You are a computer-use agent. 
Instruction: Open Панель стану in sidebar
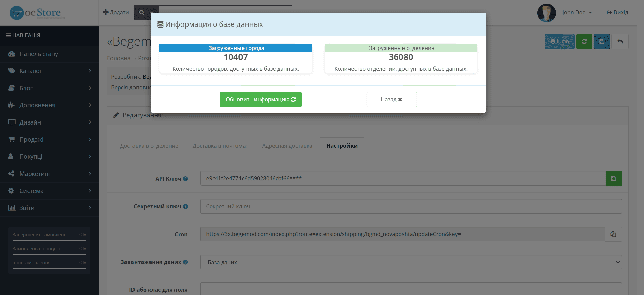pyautogui.click(x=49, y=54)
